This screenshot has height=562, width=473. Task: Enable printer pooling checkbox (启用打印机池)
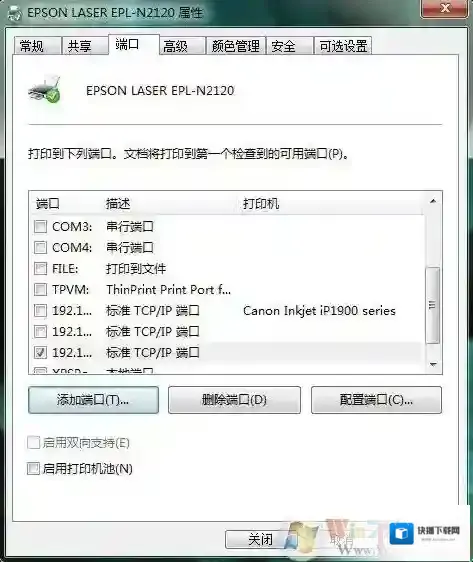[33, 468]
